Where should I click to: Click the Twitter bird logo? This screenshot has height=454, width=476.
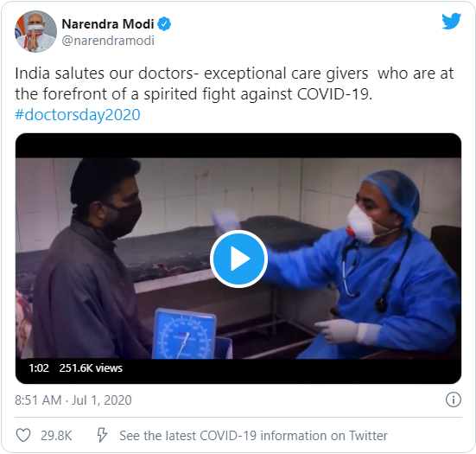point(452,21)
